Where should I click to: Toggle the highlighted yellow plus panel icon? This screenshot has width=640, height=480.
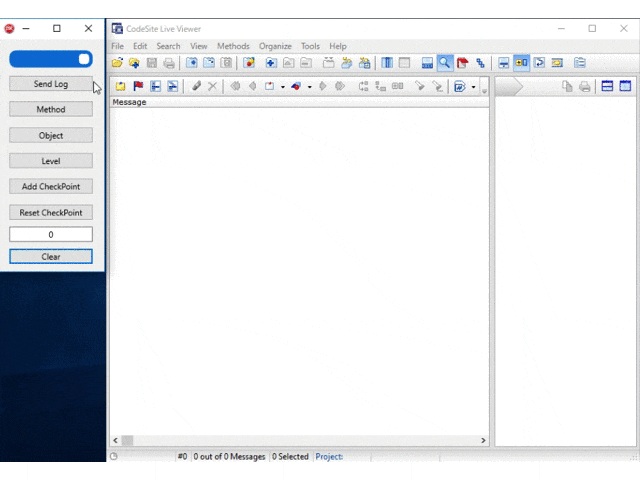click(x=521, y=63)
